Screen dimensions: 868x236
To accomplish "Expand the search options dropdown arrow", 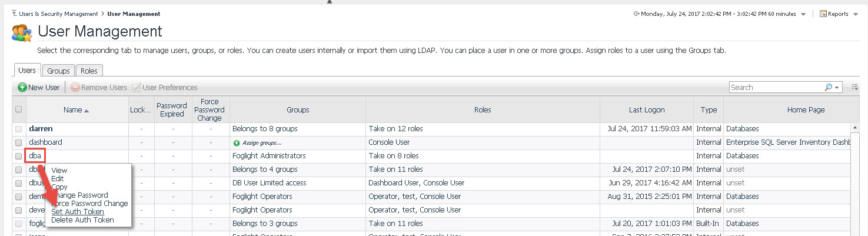I will point(837,87).
